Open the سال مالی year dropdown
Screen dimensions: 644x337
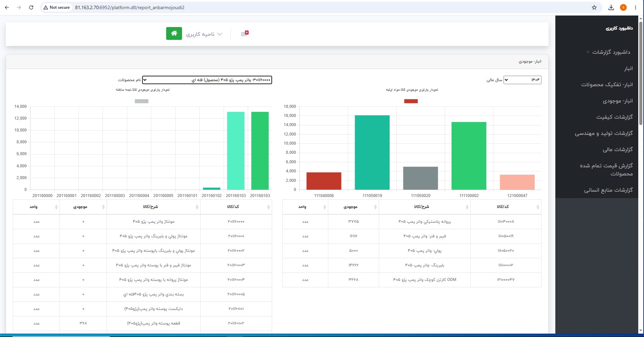pyautogui.click(x=522, y=80)
